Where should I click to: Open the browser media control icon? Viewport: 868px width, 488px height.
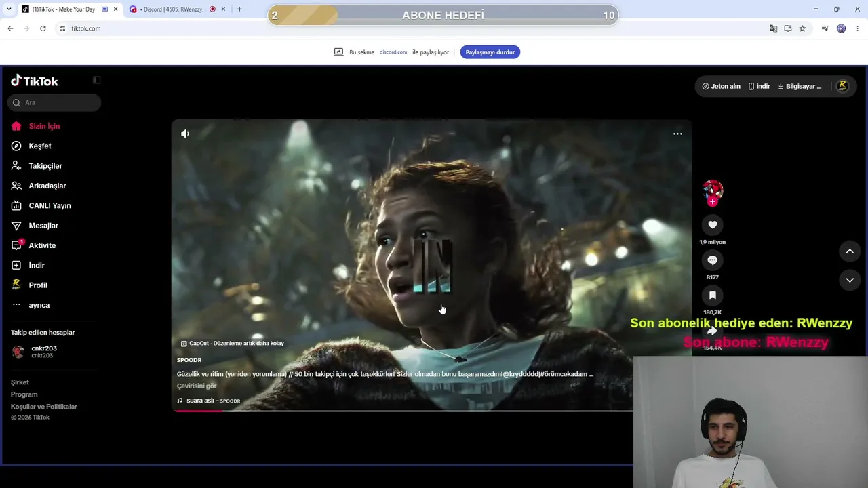click(x=825, y=28)
